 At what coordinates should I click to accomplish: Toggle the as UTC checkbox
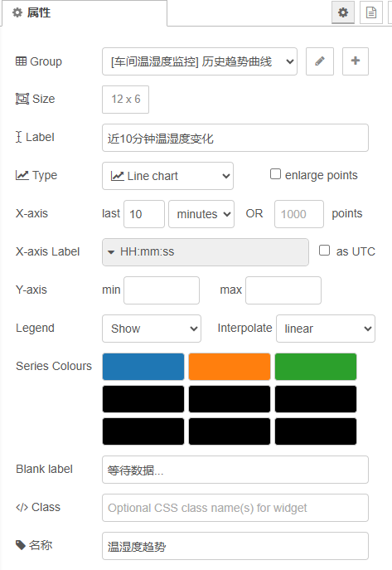pyautogui.click(x=324, y=251)
